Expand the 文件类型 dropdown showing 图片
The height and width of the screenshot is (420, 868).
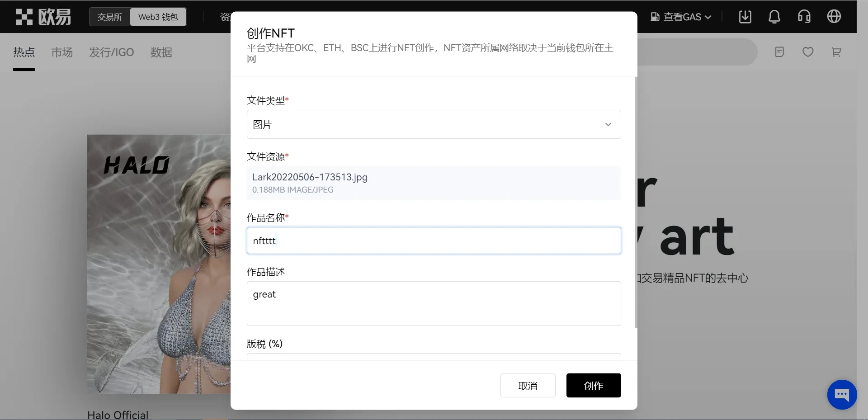(434, 124)
